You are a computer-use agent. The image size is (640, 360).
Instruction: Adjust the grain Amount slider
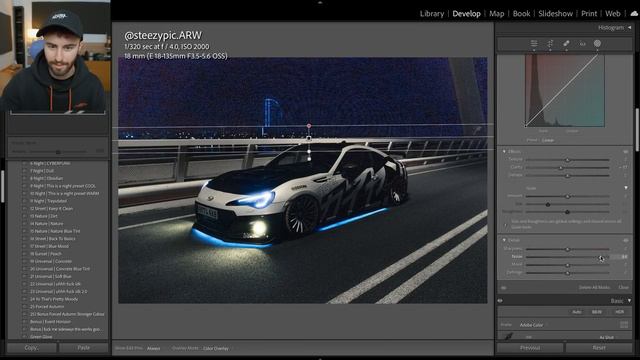pyautogui.click(x=567, y=196)
